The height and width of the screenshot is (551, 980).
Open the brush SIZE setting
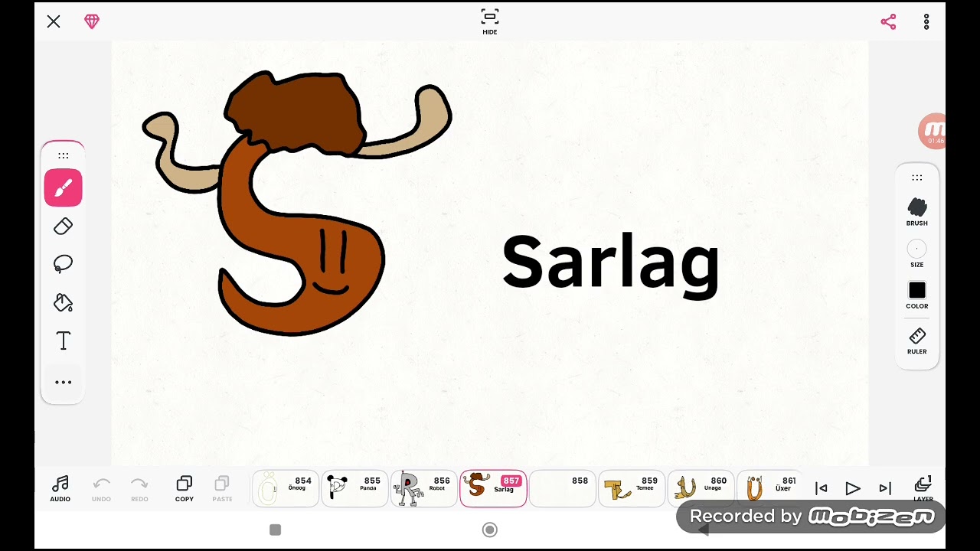click(917, 254)
